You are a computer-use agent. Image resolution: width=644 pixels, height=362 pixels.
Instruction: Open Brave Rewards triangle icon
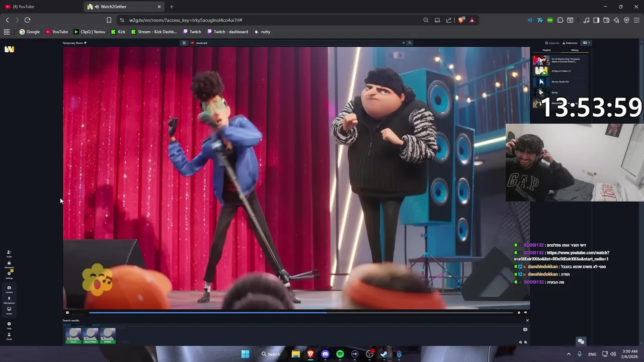point(472,20)
